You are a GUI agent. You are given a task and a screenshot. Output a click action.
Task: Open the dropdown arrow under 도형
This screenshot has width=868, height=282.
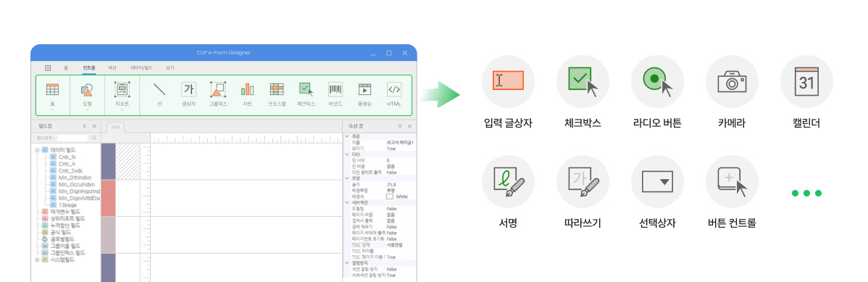coord(87,109)
